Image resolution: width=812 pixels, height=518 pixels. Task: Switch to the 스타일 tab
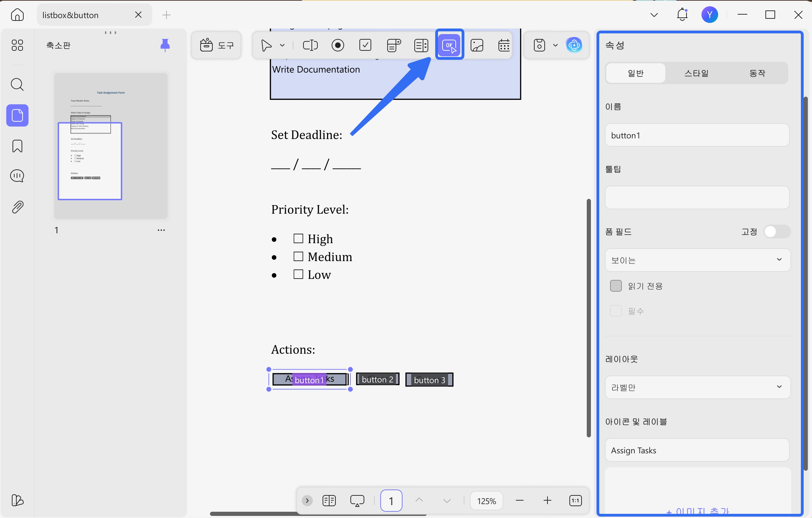(x=697, y=73)
